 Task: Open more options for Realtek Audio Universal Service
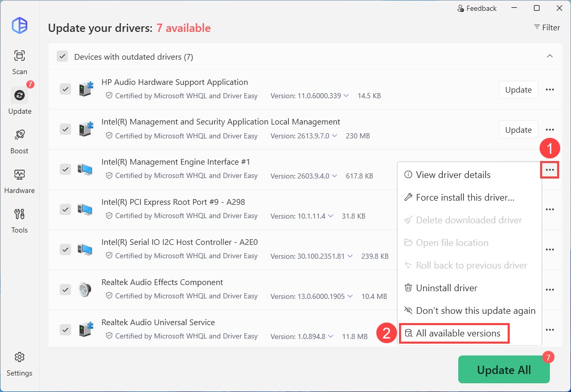coord(550,329)
